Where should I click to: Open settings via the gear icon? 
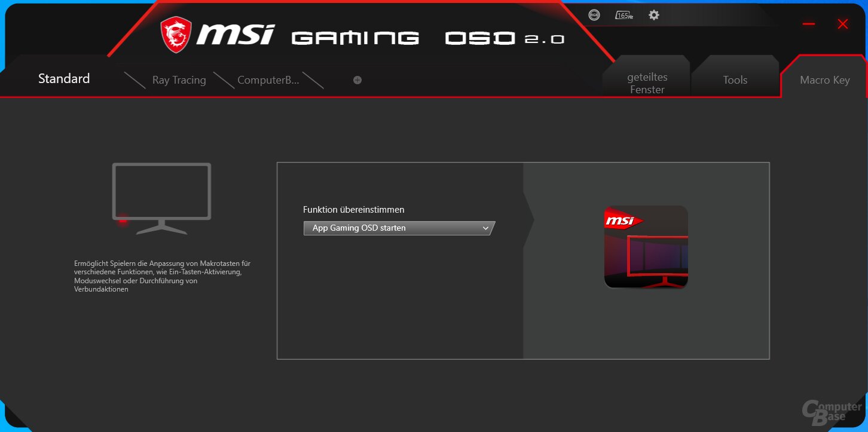click(654, 15)
